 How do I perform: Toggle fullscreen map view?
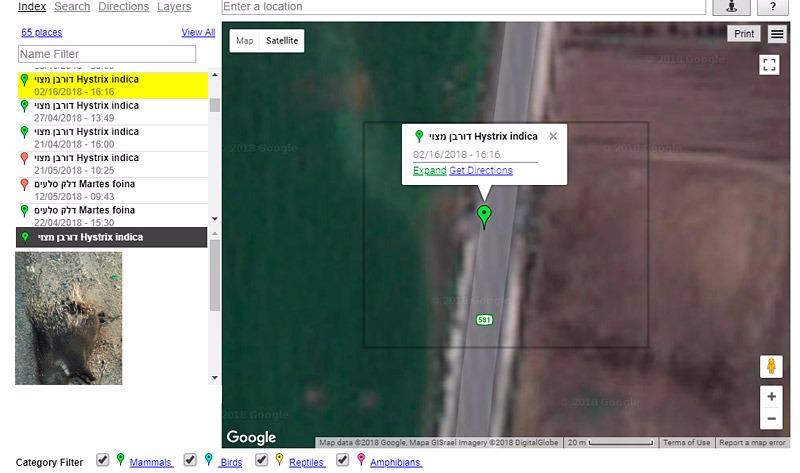pos(768,65)
